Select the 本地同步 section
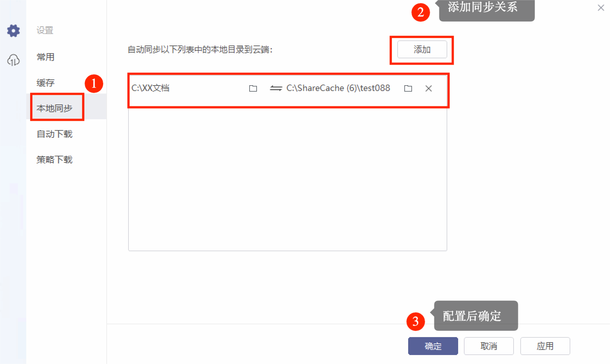 coord(54,108)
